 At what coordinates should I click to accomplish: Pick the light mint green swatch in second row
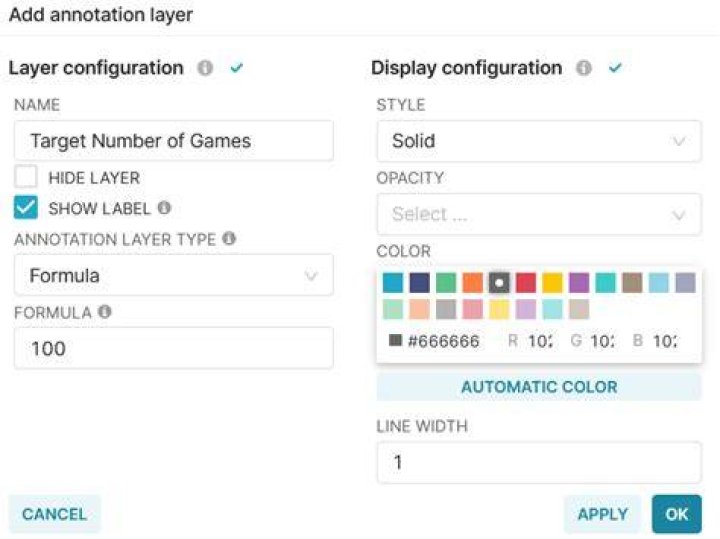pos(393,309)
